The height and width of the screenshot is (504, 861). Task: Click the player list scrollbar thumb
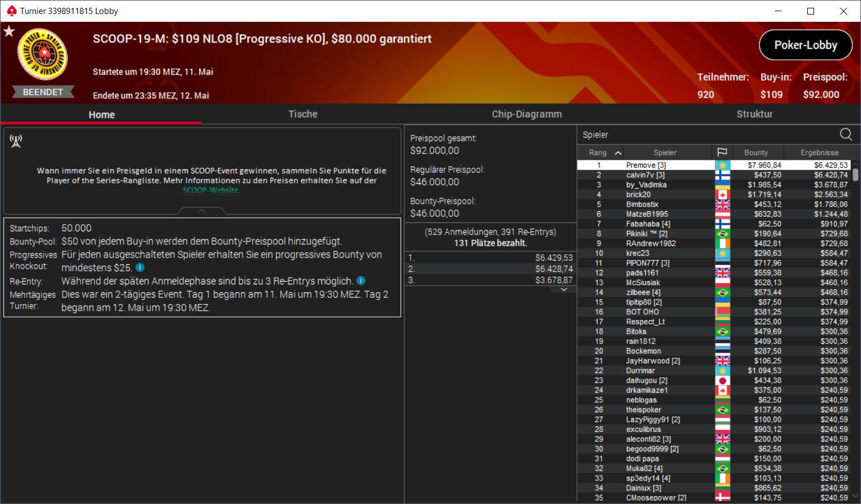[x=855, y=174]
